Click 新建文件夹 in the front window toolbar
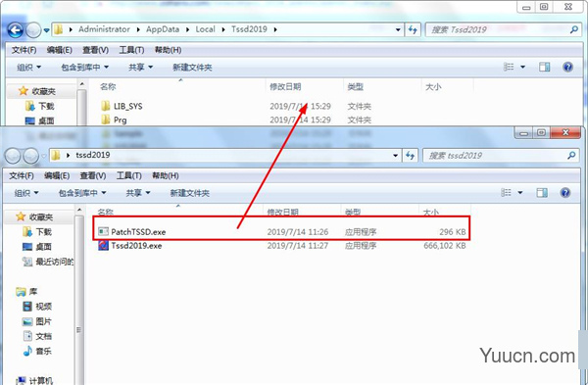Viewport: 588px width, 385px height. (189, 193)
